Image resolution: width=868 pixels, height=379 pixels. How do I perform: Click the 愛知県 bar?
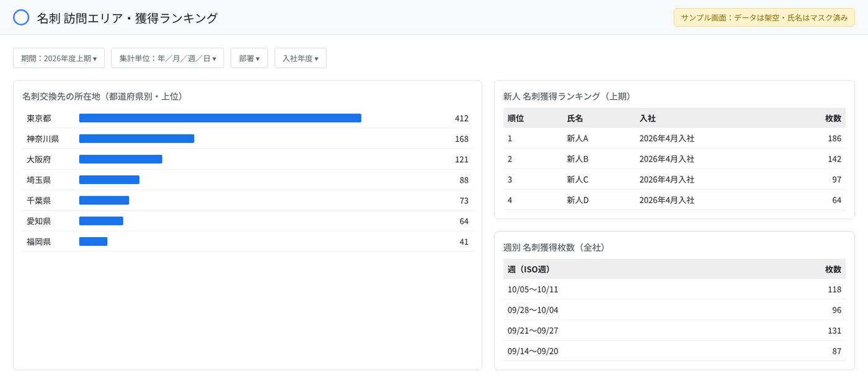coord(101,221)
